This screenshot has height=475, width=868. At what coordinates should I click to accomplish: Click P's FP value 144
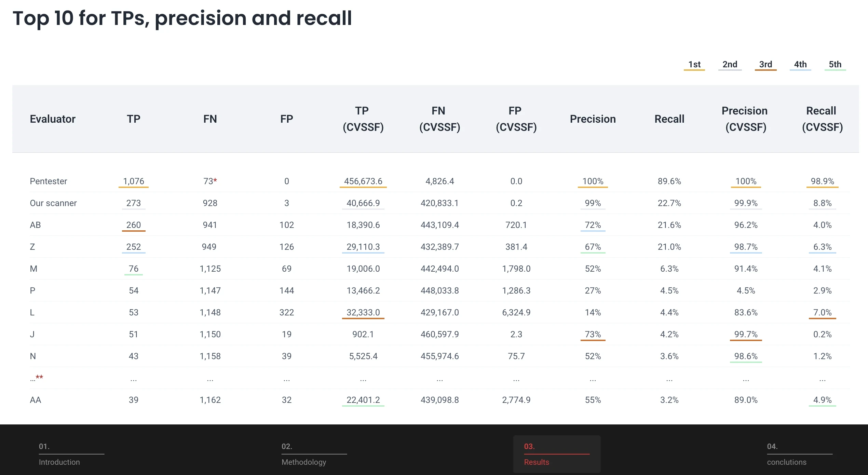286,290
